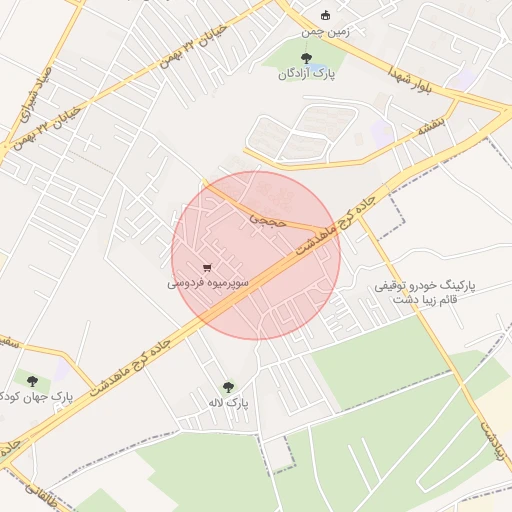Click the پارک جهان کودک tree icon
512x512 pixels.
(x=32, y=381)
